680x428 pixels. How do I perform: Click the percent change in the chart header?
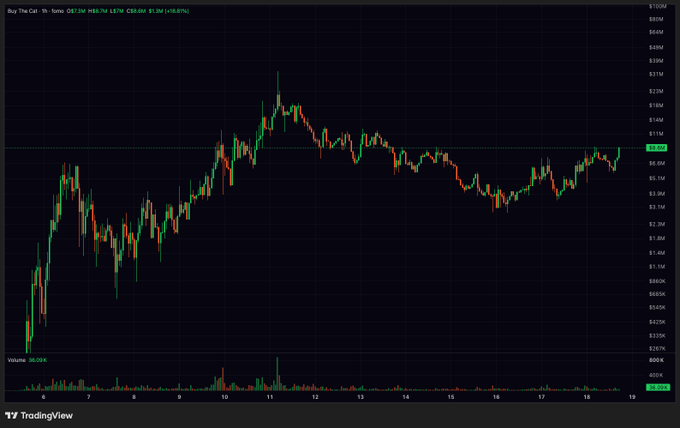(177, 11)
